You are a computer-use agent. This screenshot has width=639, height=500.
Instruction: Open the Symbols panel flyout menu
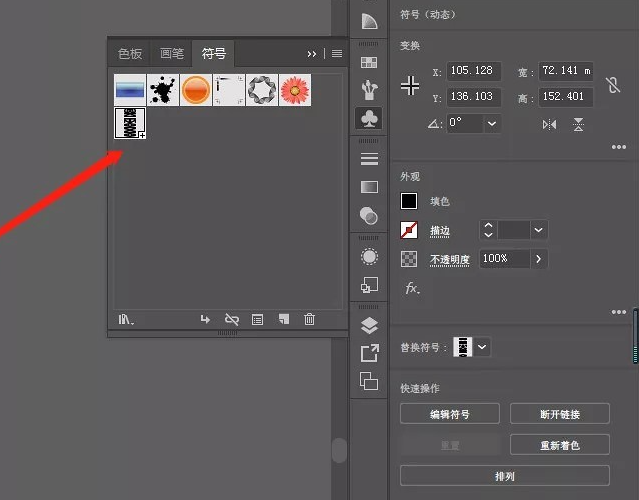click(x=337, y=53)
